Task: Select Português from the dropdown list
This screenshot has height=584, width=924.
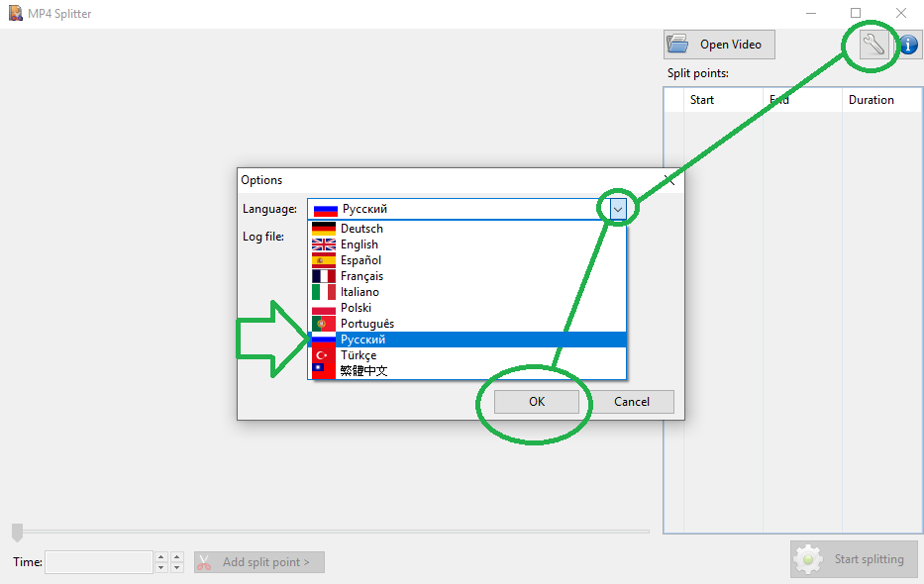Action: click(366, 324)
